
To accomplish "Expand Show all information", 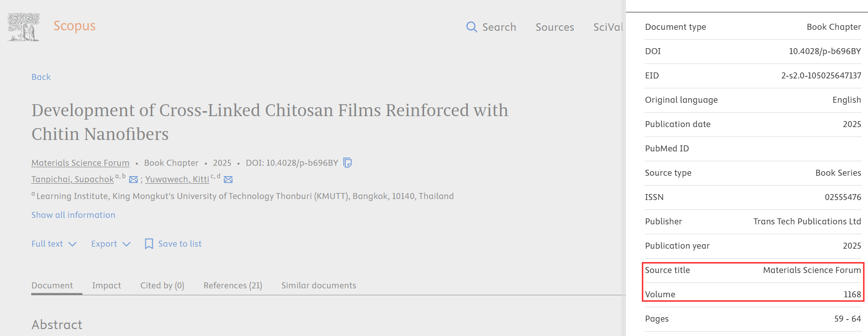I will coord(73,215).
